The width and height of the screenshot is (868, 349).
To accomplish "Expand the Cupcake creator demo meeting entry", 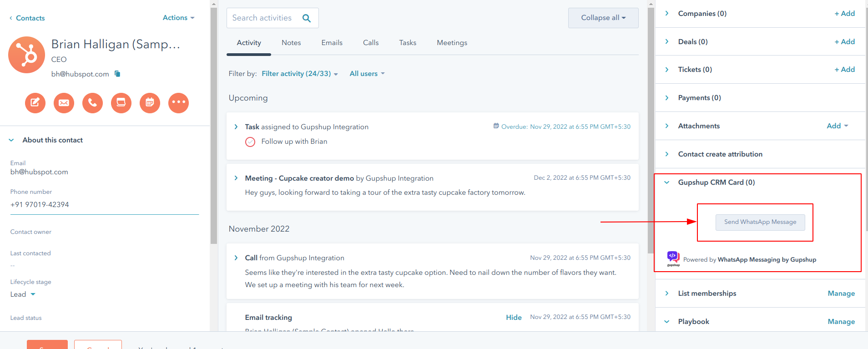I will [x=236, y=178].
